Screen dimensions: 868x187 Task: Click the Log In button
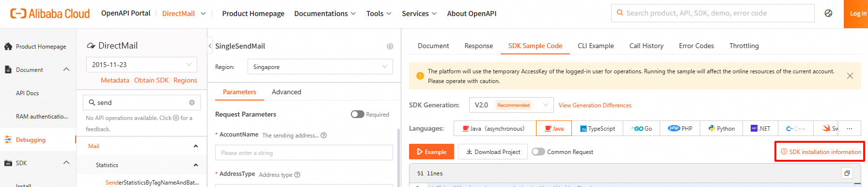(x=856, y=14)
